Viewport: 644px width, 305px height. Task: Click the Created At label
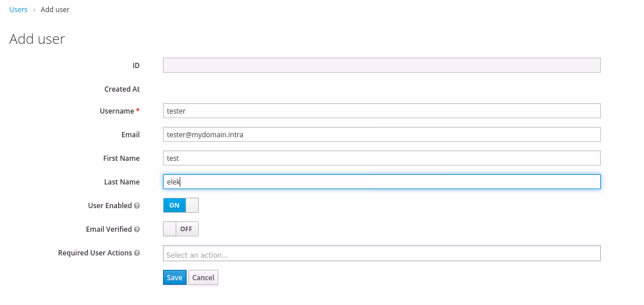122,89
